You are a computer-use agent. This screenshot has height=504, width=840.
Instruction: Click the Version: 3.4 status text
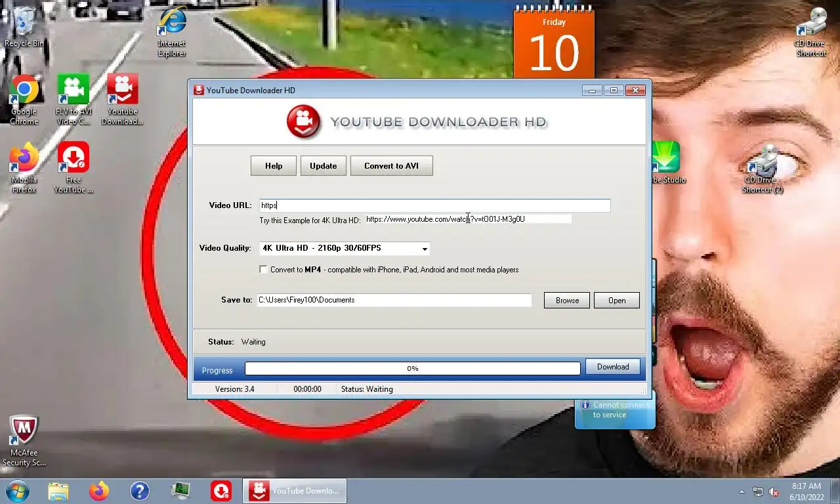tap(235, 389)
